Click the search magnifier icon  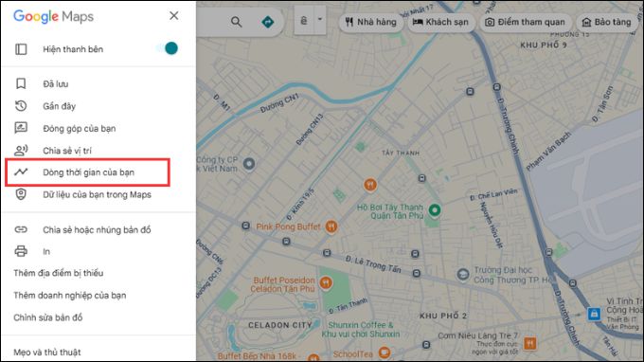pyautogui.click(x=236, y=22)
